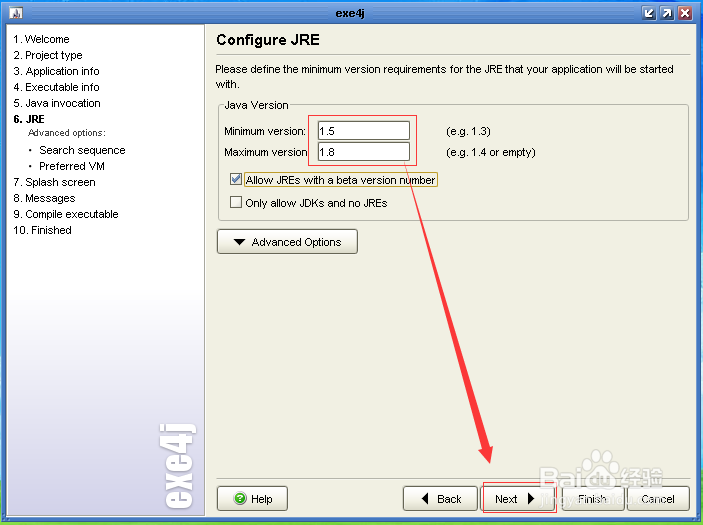This screenshot has width=703, height=525.
Task: Click the Back button
Action: 440,499
